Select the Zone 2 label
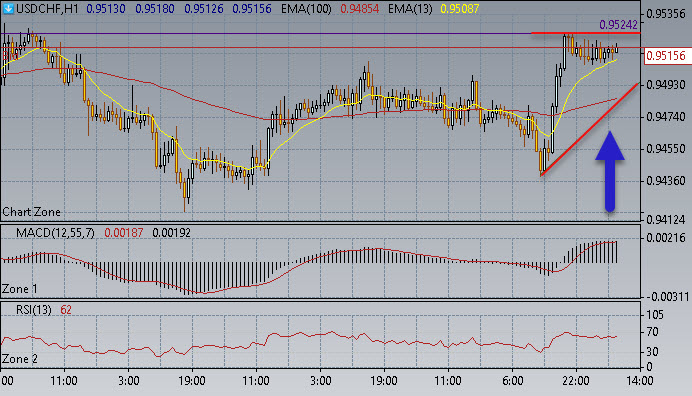This screenshot has height=396, width=692. pos(19,359)
